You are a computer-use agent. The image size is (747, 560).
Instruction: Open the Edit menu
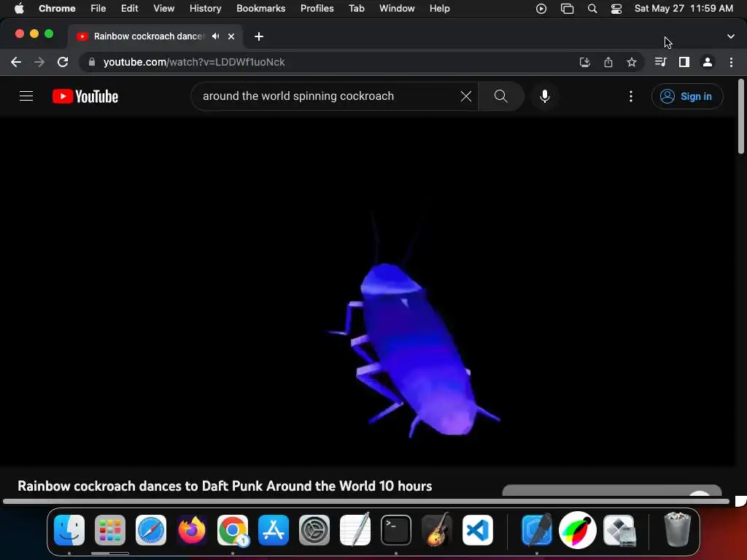coord(129,9)
